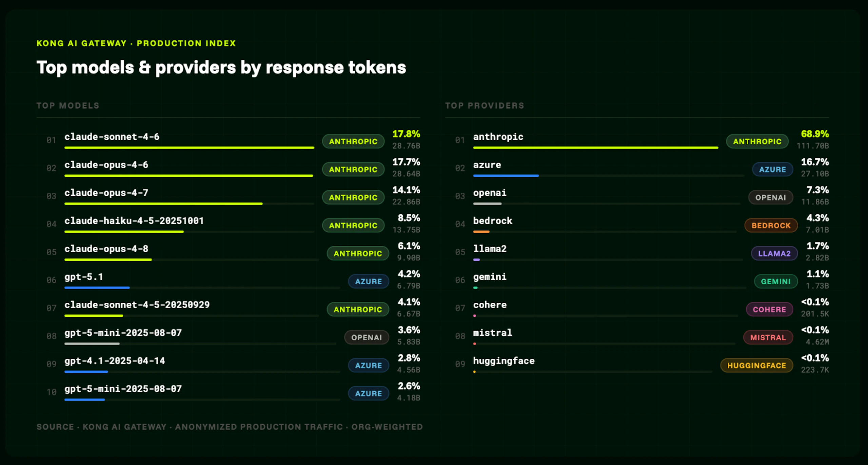The image size is (868, 465).
Task: Click the lowercase huggingface provider name
Action: tap(504, 361)
